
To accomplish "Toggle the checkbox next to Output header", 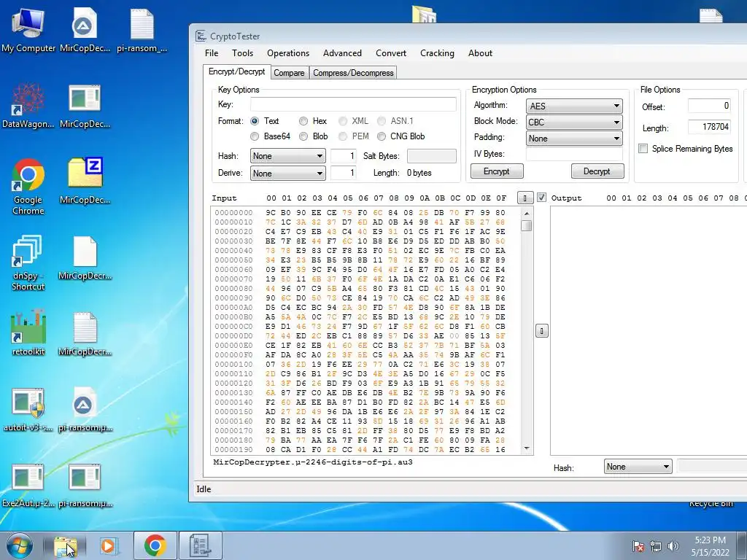I will coord(541,197).
